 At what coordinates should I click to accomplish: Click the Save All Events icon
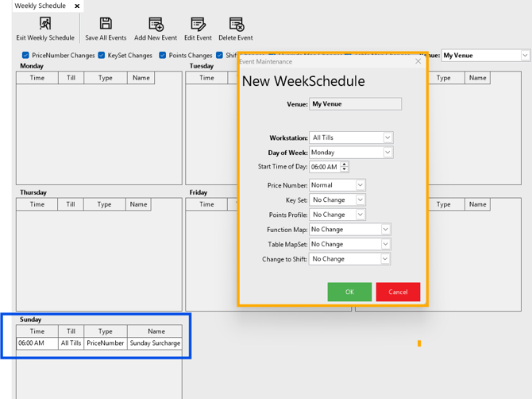click(106, 25)
